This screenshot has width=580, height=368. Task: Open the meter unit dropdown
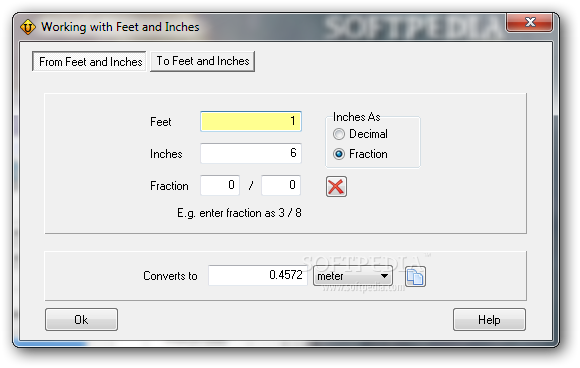click(353, 276)
